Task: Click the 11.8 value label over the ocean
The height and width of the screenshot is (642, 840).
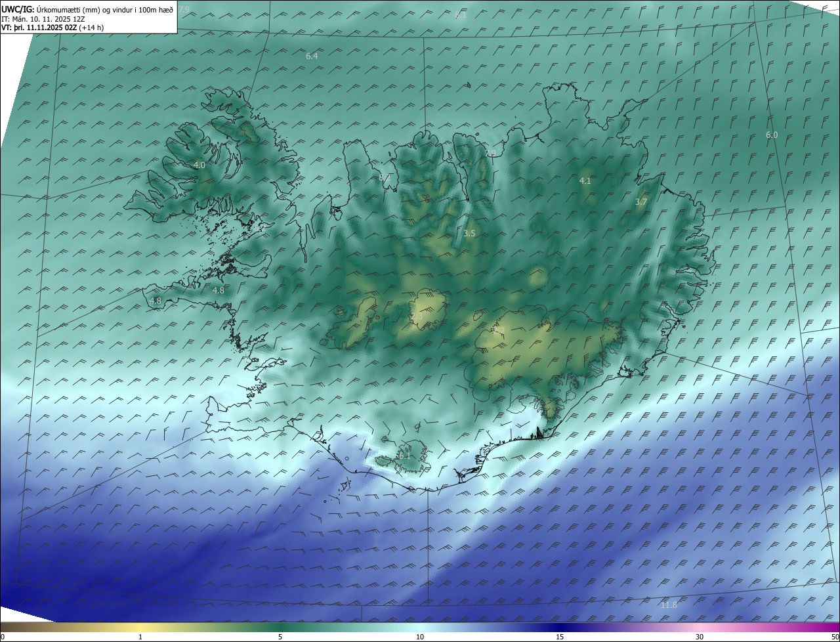Action: coord(669,605)
